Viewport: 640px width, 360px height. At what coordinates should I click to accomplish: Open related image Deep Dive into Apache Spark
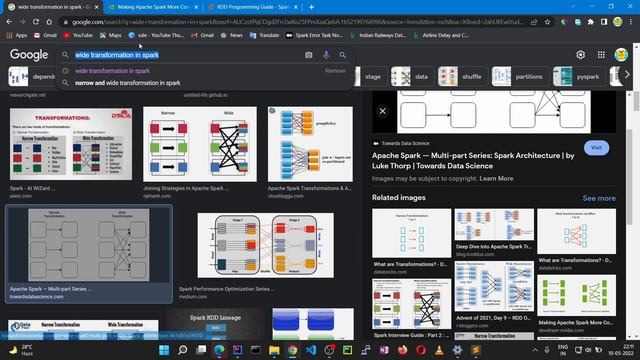[x=494, y=224]
